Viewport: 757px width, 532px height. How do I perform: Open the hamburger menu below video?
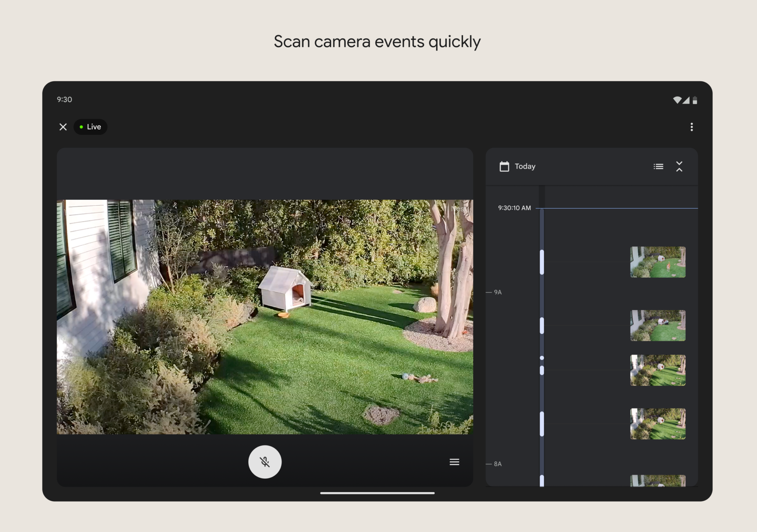454,462
